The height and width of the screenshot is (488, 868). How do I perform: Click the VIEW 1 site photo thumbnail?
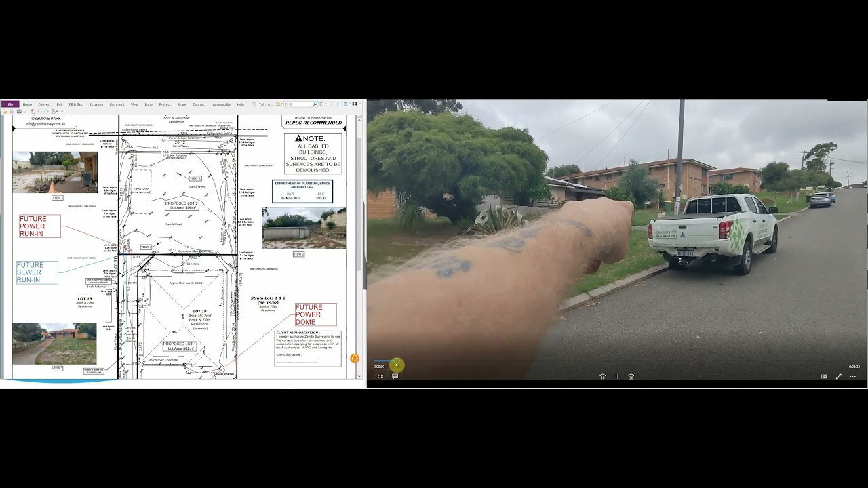[55, 173]
